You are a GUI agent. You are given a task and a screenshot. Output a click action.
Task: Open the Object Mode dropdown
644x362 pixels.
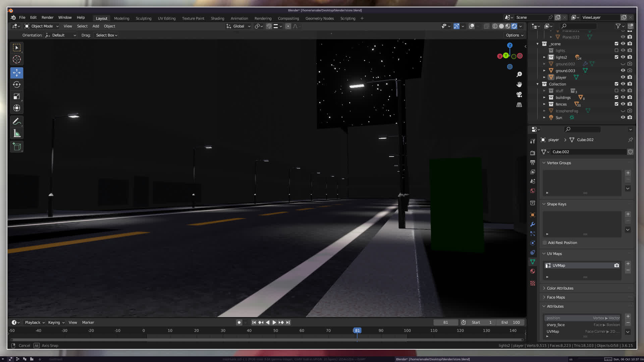[x=42, y=26]
